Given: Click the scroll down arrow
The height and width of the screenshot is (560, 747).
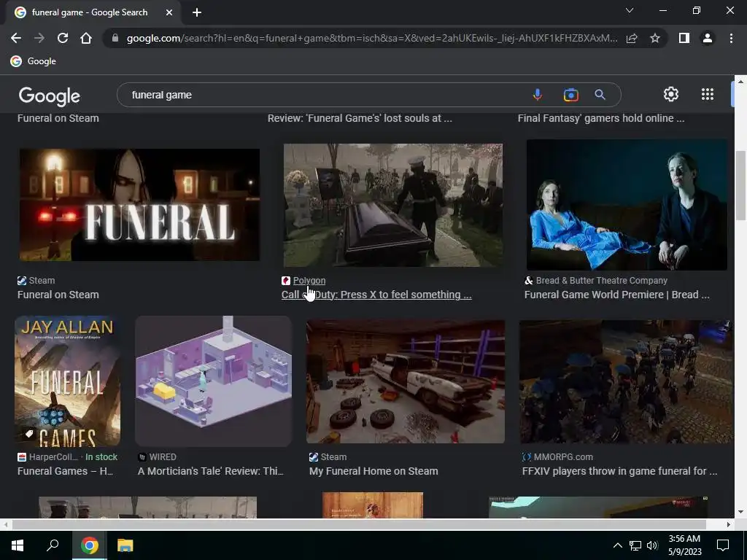Looking at the screenshot, I should tap(740, 512).
